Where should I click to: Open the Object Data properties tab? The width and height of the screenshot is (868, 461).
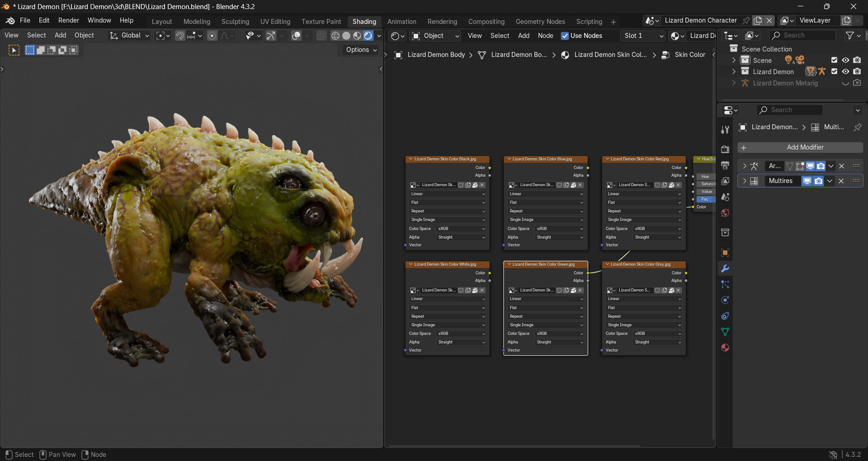(x=725, y=332)
